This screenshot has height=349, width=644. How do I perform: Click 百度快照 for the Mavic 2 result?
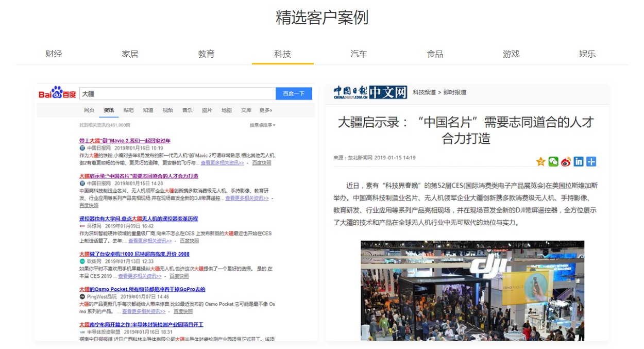coord(262,163)
